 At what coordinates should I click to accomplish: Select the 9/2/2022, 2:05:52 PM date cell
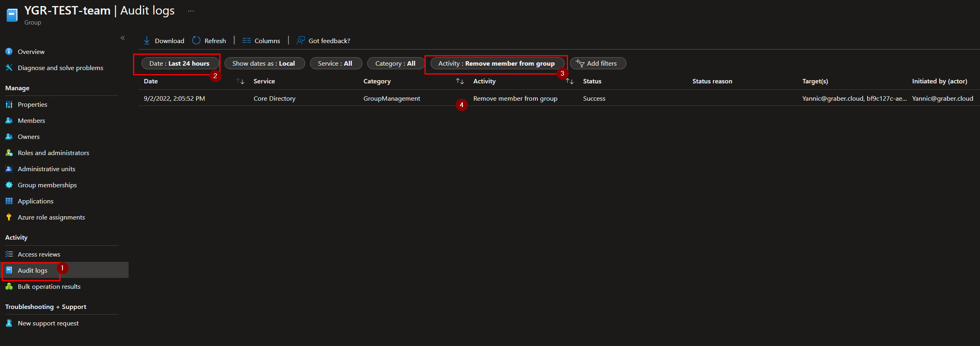coord(175,98)
